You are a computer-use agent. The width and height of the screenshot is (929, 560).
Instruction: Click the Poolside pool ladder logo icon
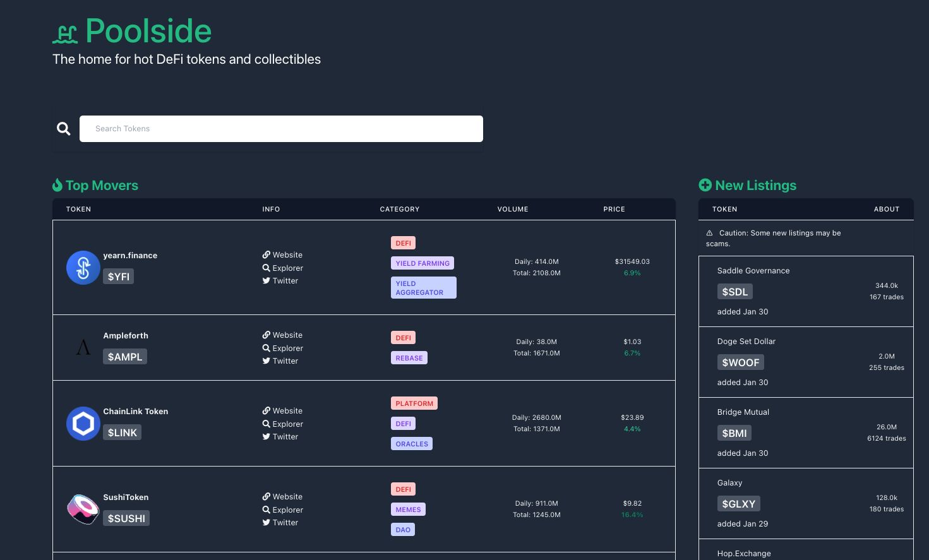point(65,34)
